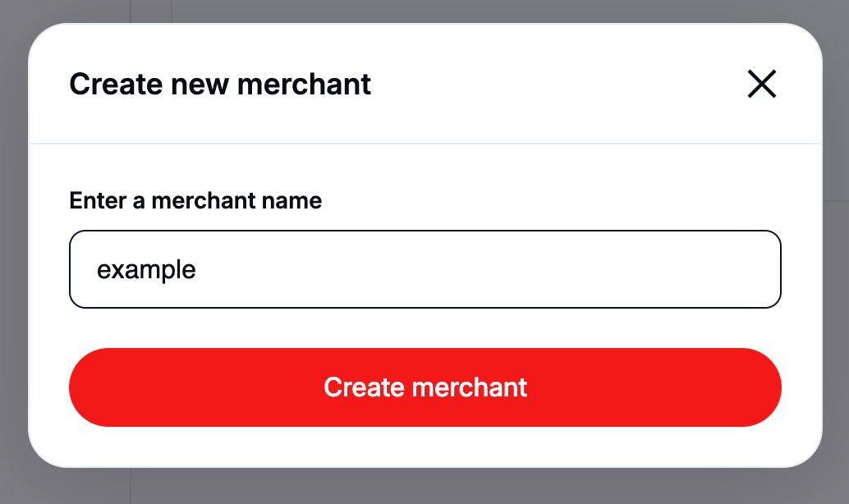The width and height of the screenshot is (849, 504).
Task: Click the gray overlay below the dialog
Action: point(424,487)
